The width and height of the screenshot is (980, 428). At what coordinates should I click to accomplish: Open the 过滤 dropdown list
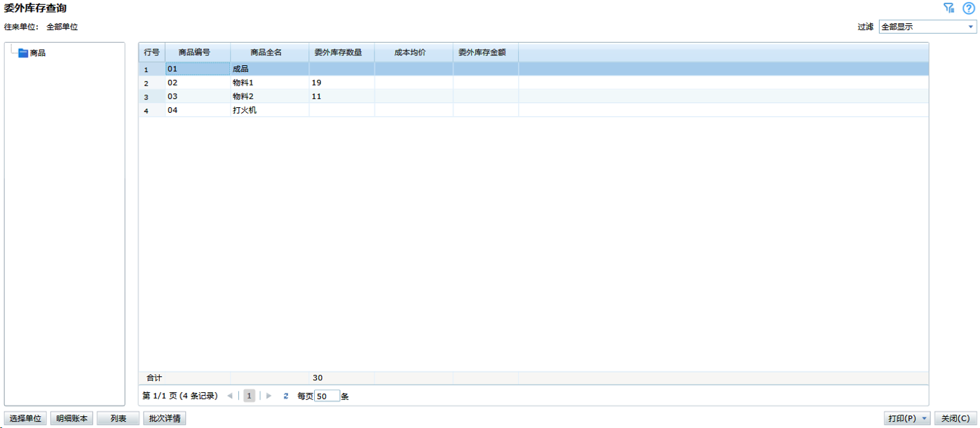click(x=971, y=27)
